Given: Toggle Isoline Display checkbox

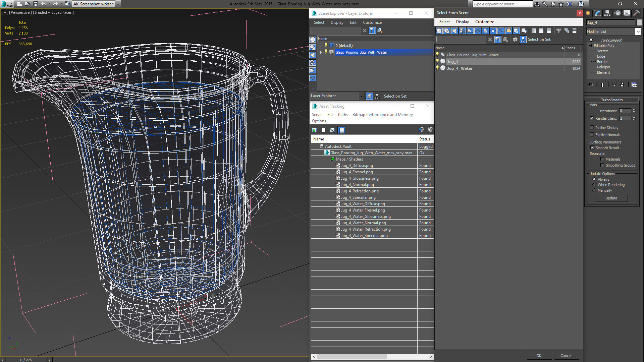Looking at the screenshot, I should click(x=592, y=128).
